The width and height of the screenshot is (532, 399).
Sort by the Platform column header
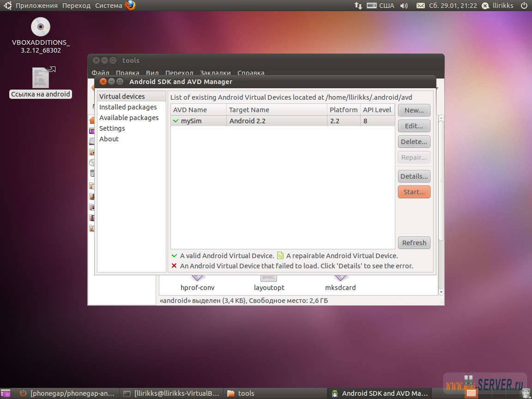(344, 110)
